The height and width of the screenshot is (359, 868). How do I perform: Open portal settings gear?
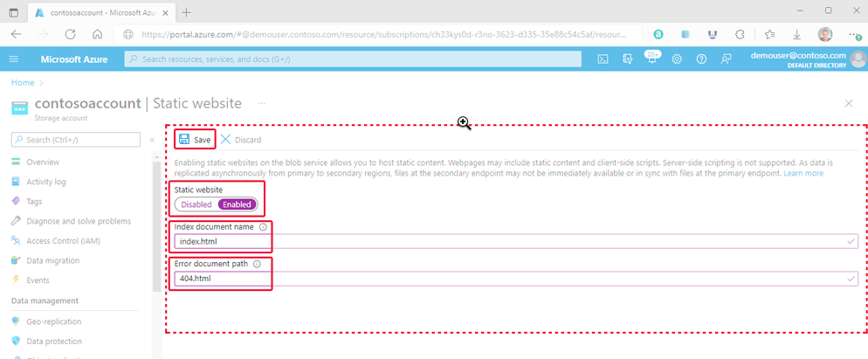click(677, 59)
